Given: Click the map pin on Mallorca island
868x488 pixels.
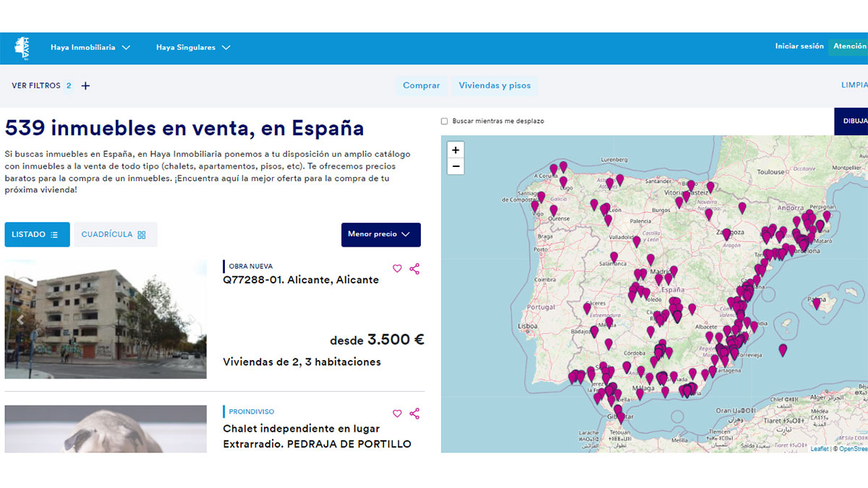Looking at the screenshot, I should [x=817, y=303].
